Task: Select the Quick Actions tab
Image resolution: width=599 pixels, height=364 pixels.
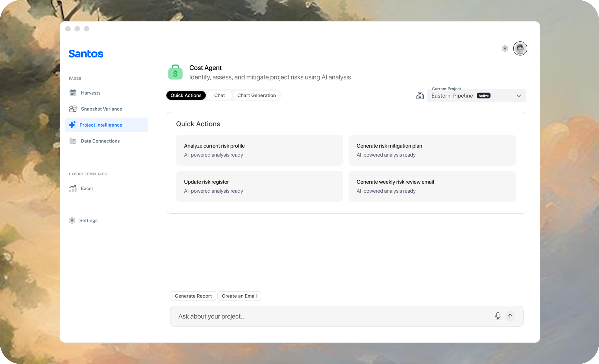Action: 186,95
